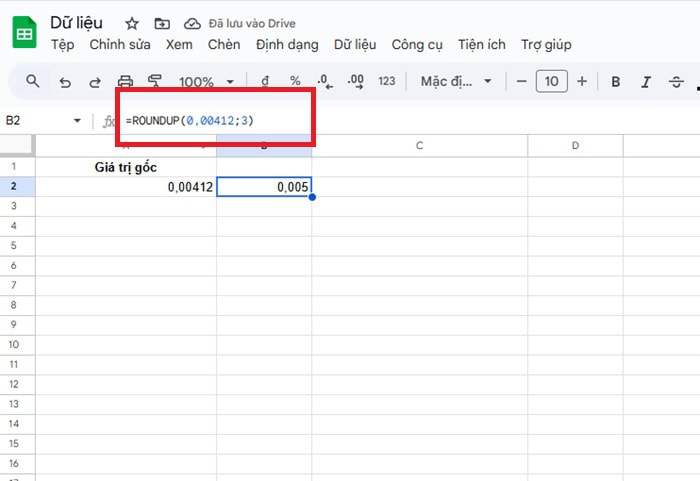The image size is (700, 481).
Task: Open the 100% zoom dropdown
Action: [x=206, y=82]
